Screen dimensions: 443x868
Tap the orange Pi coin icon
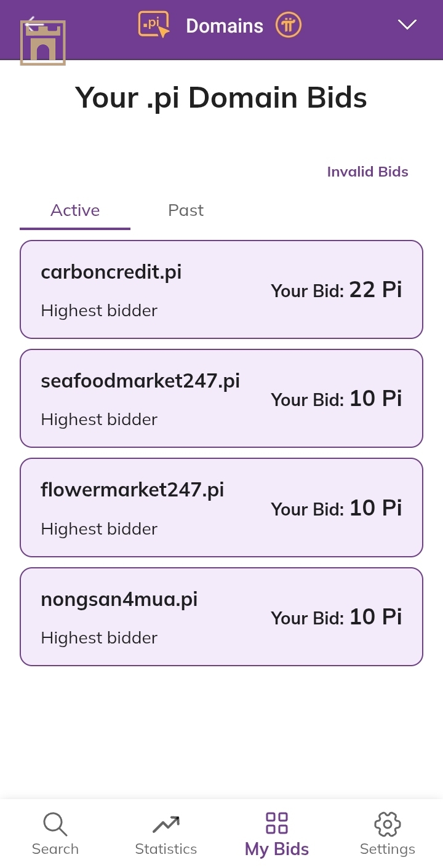coord(288,25)
